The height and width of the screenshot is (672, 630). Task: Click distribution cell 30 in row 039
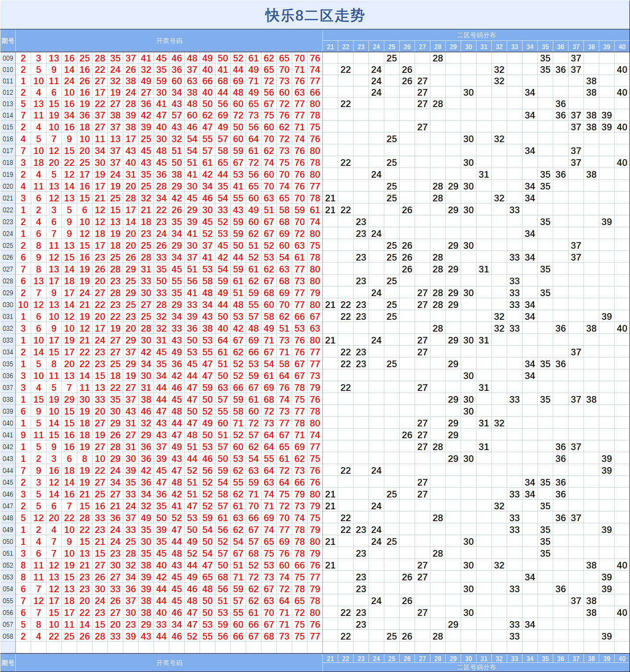point(469,411)
